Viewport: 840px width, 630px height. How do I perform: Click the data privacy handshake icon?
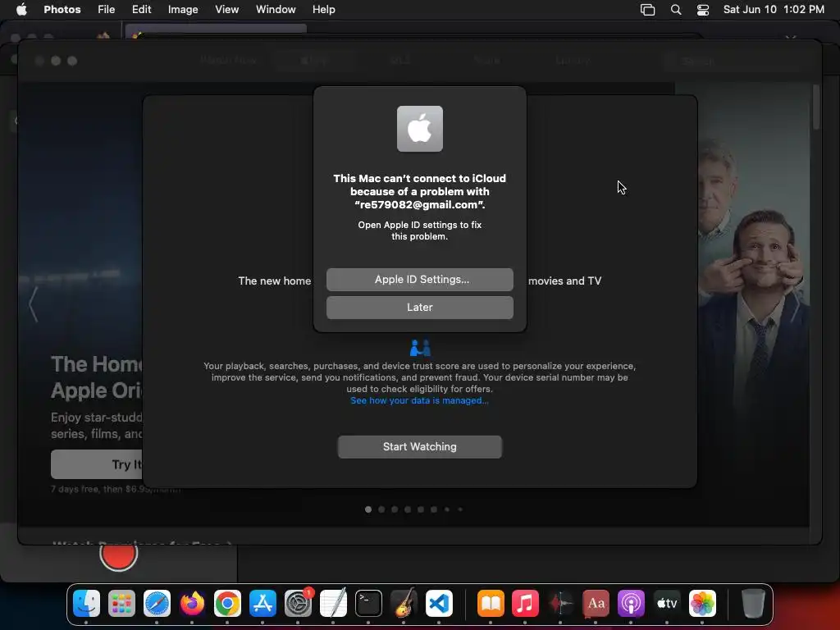click(x=420, y=348)
